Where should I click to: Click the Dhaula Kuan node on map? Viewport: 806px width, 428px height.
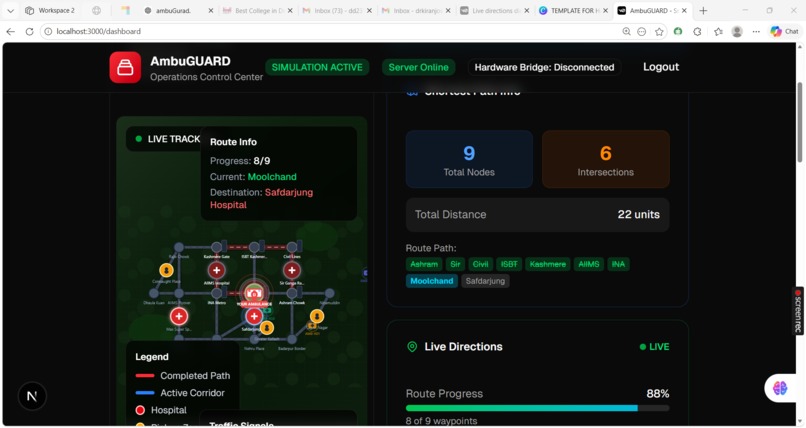coord(154,293)
